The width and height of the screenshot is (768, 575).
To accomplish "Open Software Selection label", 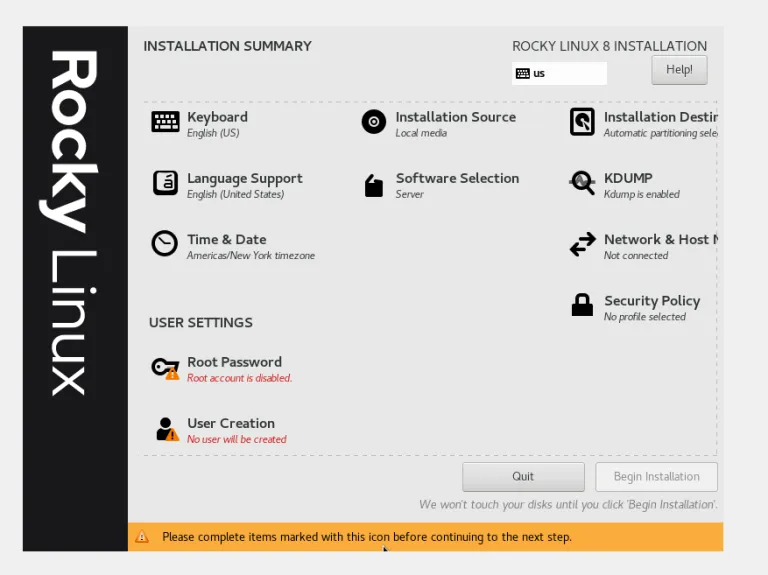I will (x=457, y=178).
